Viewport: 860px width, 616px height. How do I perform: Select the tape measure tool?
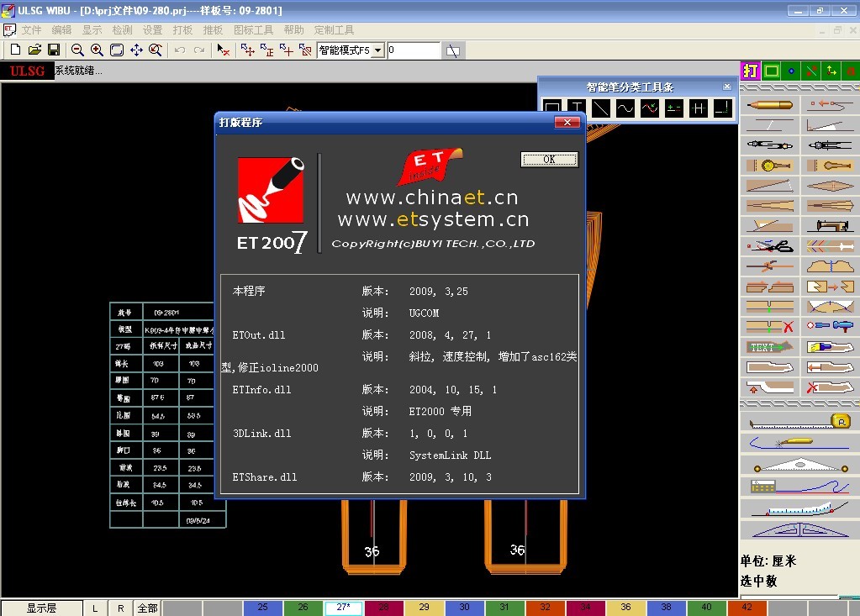(x=799, y=422)
